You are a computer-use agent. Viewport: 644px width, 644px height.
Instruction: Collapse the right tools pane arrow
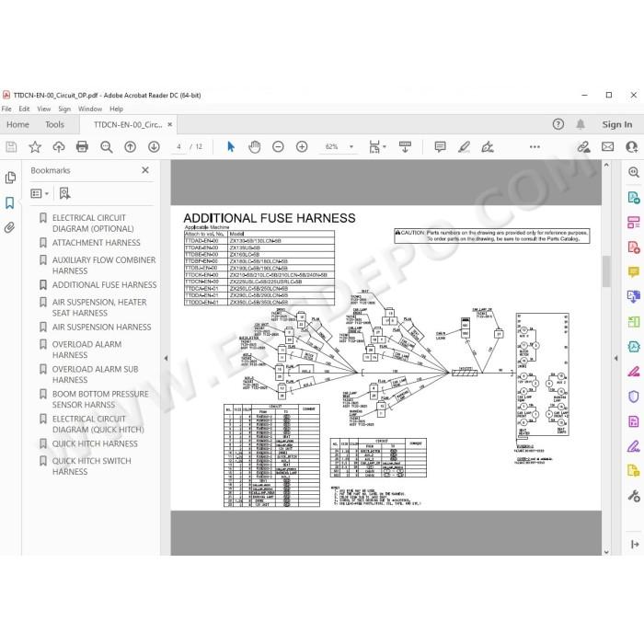pyautogui.click(x=616, y=358)
